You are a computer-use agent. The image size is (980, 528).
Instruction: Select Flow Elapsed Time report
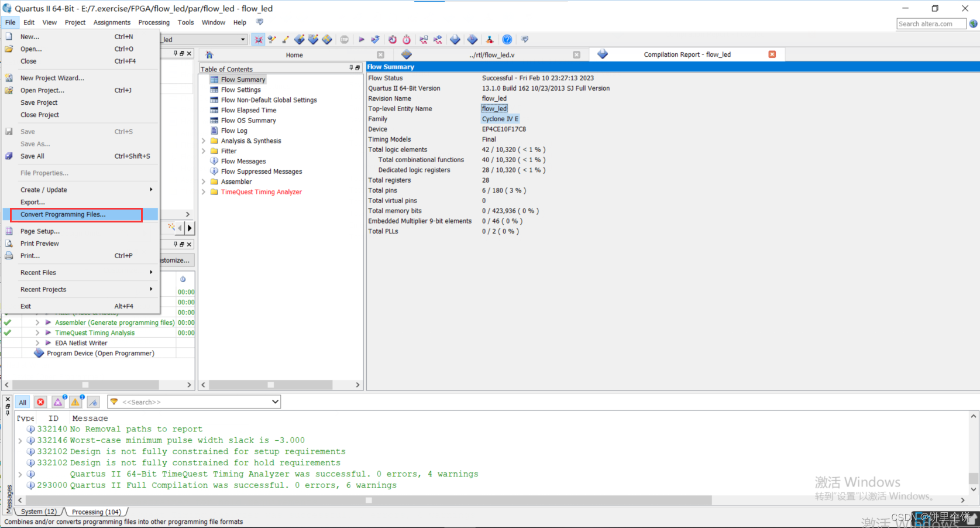[249, 110]
